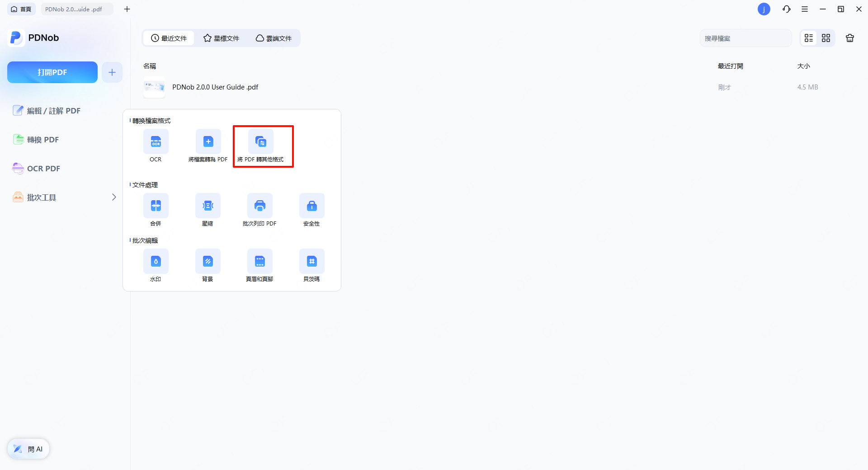The height and width of the screenshot is (470, 868).
Task: Sort by 名稱 column header
Action: point(150,66)
